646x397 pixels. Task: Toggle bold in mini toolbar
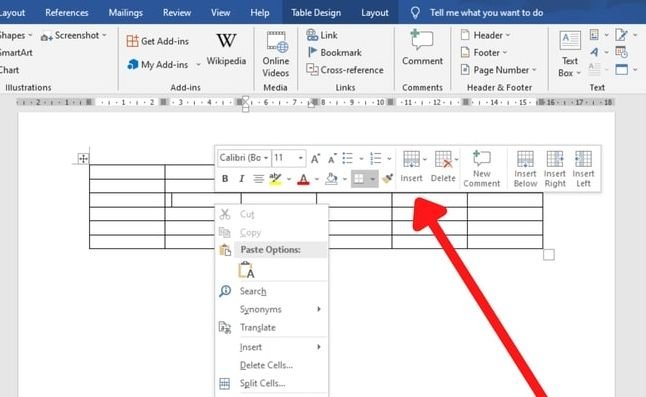click(x=225, y=179)
